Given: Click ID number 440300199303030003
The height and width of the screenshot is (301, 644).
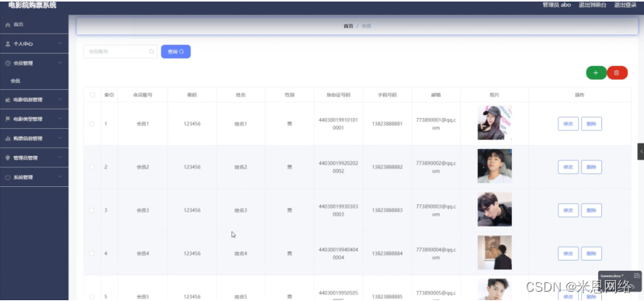Looking at the screenshot, I should [x=339, y=210].
